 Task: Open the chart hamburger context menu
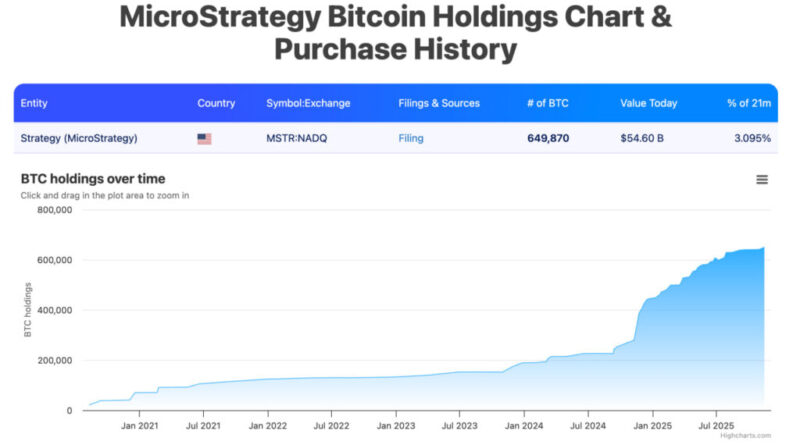[x=762, y=180]
